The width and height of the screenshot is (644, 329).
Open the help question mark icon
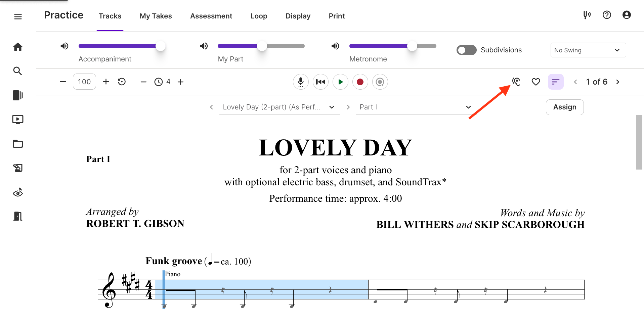click(607, 15)
